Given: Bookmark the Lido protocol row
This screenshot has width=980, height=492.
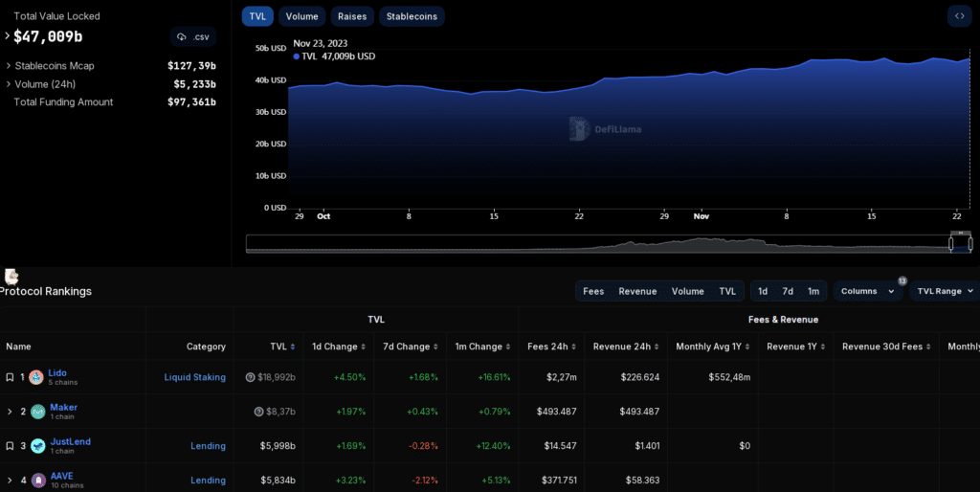Looking at the screenshot, I should 10,377.
